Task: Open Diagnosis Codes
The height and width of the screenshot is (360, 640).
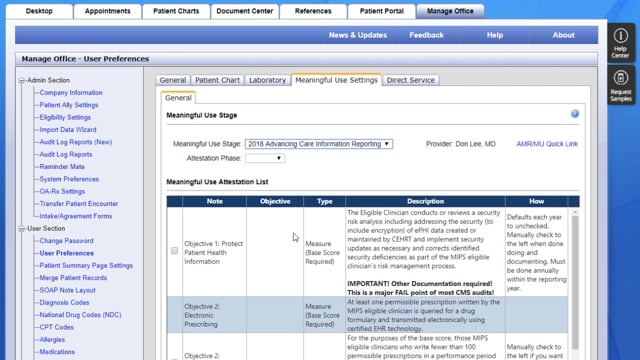Action: tap(64, 302)
